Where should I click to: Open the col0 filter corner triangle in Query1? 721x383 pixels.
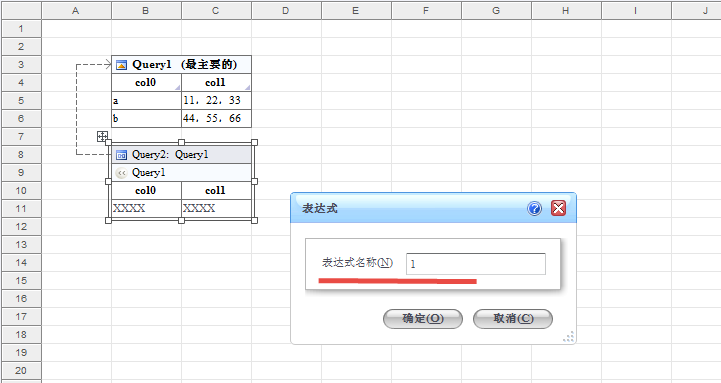pos(177,87)
